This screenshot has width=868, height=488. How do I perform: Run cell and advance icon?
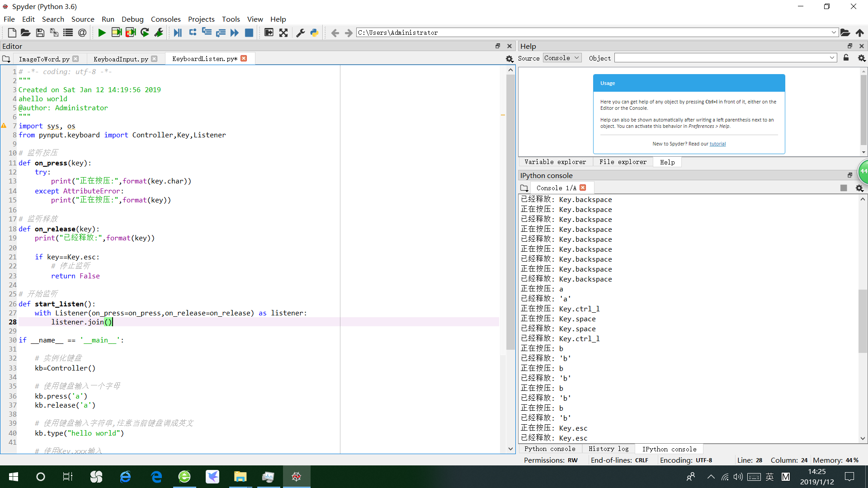[x=131, y=33]
